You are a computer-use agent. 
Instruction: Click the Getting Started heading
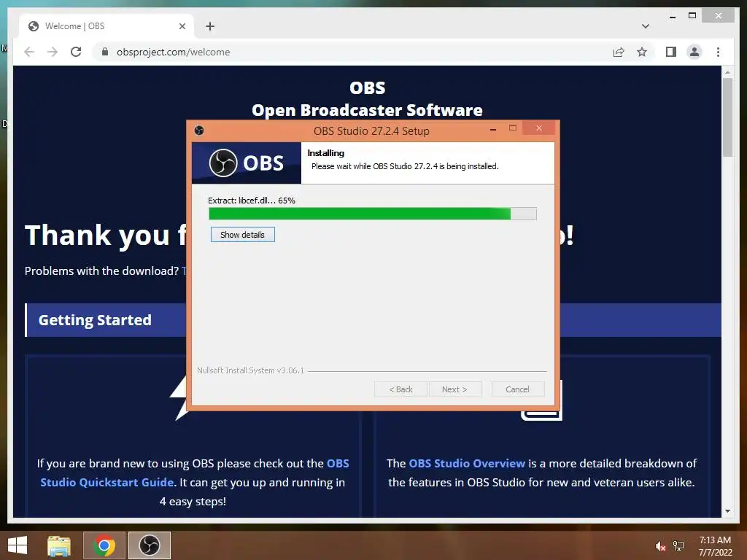(x=95, y=320)
